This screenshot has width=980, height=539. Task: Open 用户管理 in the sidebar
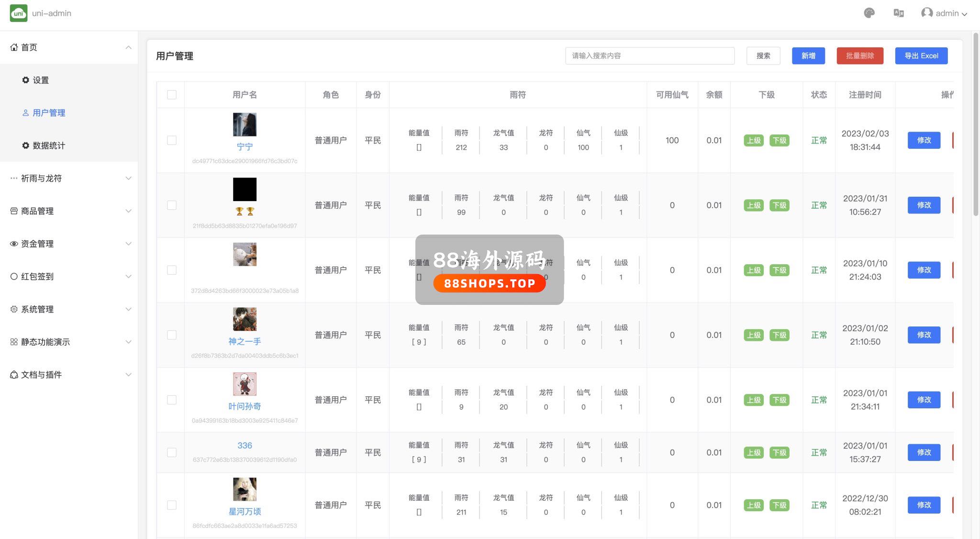tap(49, 113)
